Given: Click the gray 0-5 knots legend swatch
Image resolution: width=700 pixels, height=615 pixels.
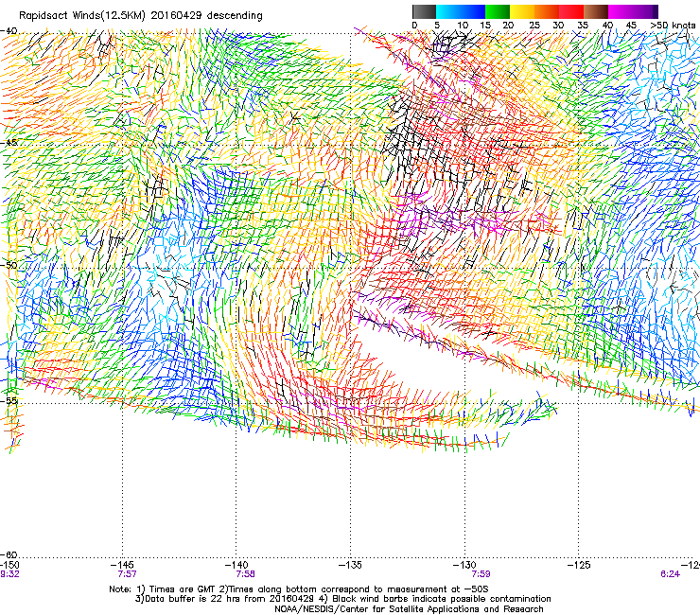Looking at the screenshot, I should [x=424, y=11].
